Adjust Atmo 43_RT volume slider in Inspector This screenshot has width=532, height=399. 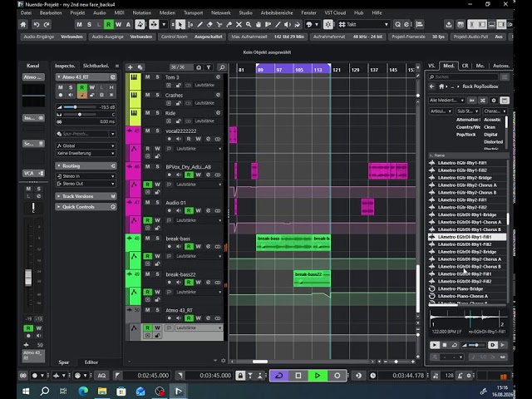(76, 107)
